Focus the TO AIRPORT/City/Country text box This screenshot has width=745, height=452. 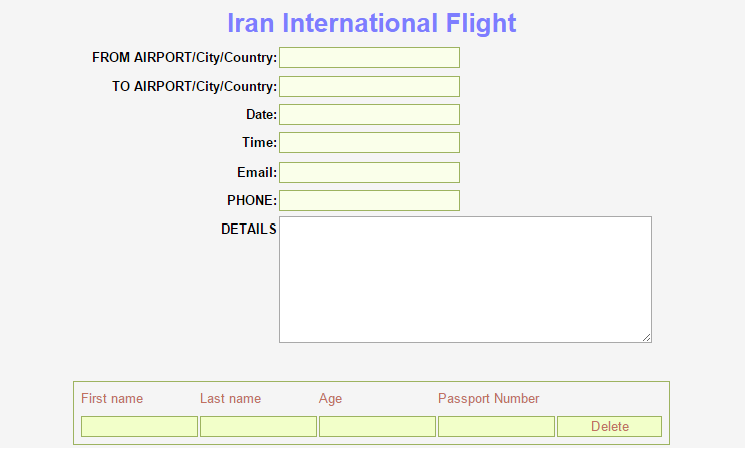369,87
